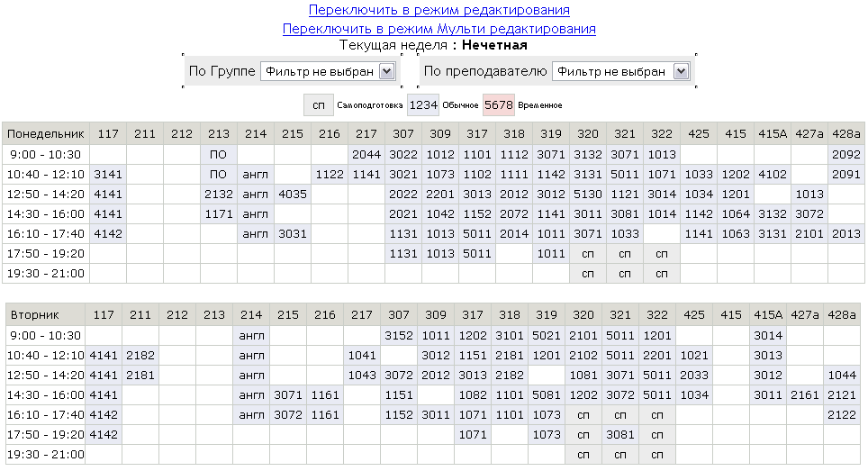The width and height of the screenshot is (868, 471).
Task: Click the 'Понедельник' table header cell
Action: [x=46, y=134]
